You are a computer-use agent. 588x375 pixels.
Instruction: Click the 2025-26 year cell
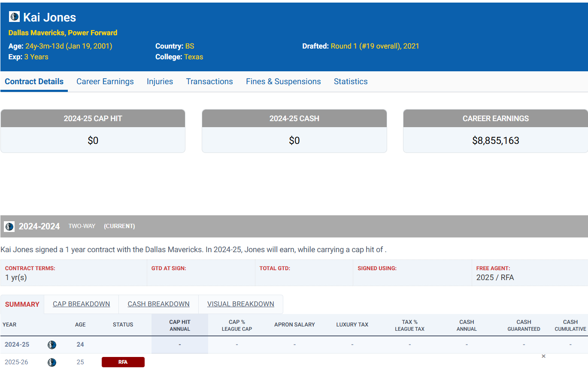tap(17, 362)
